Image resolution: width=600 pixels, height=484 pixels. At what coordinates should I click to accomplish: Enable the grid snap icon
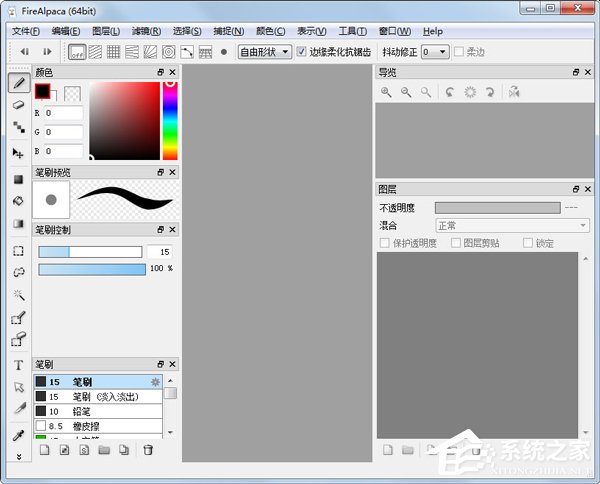[x=114, y=51]
